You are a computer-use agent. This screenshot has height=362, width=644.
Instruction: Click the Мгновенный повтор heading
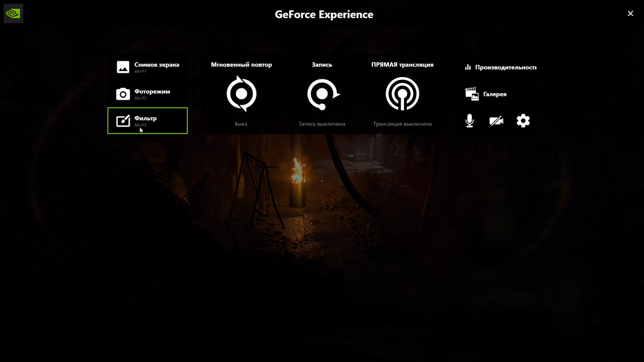point(241,65)
